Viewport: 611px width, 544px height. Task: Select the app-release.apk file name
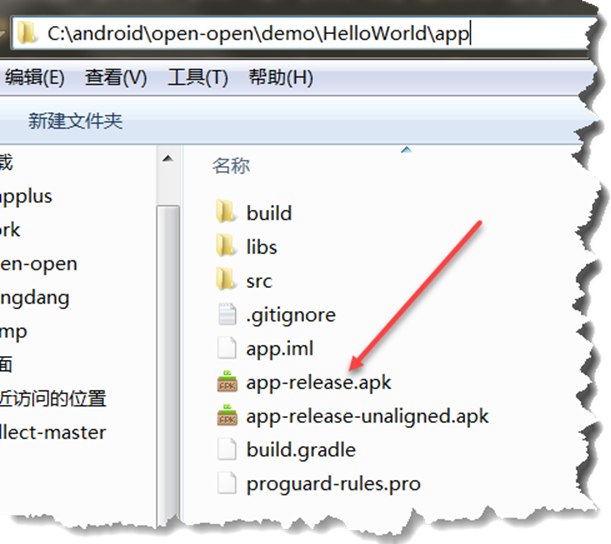tap(318, 382)
